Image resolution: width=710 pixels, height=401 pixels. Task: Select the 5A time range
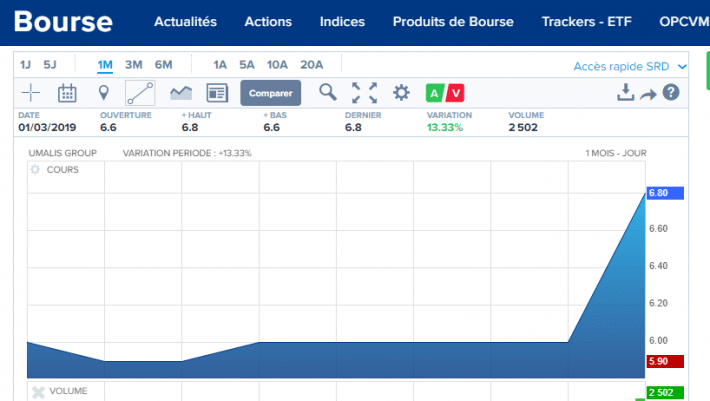[247, 65]
